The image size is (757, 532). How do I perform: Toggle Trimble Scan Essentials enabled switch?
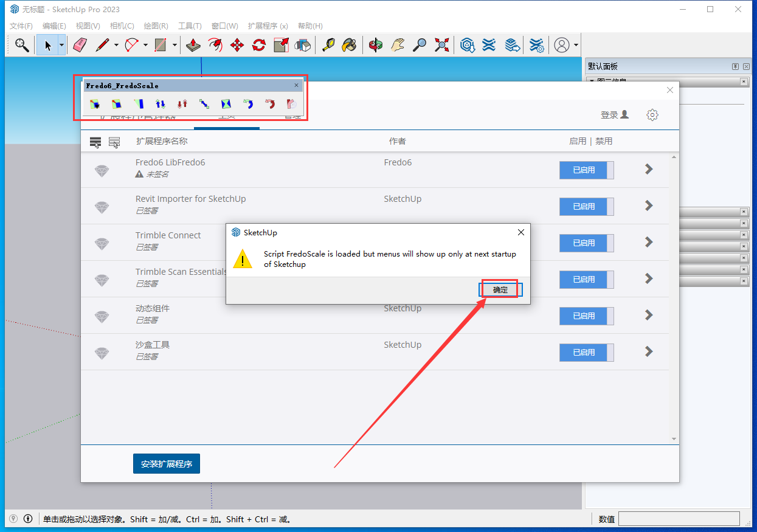pyautogui.click(x=587, y=280)
